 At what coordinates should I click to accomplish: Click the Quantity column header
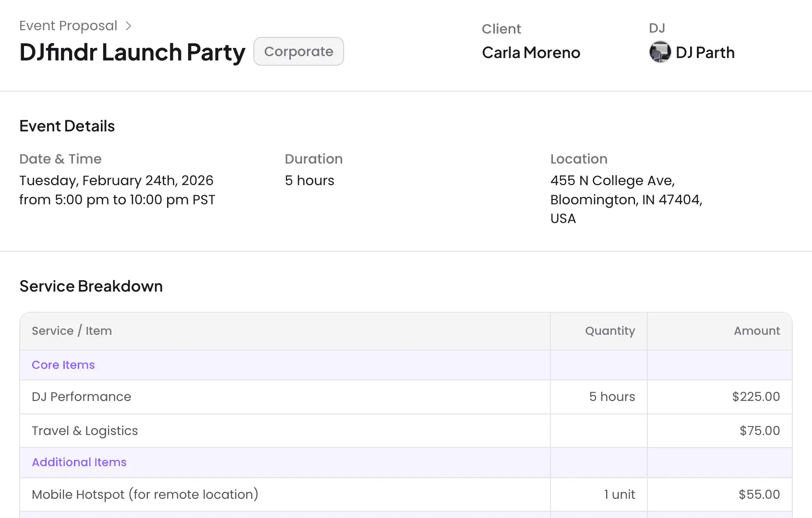point(610,331)
